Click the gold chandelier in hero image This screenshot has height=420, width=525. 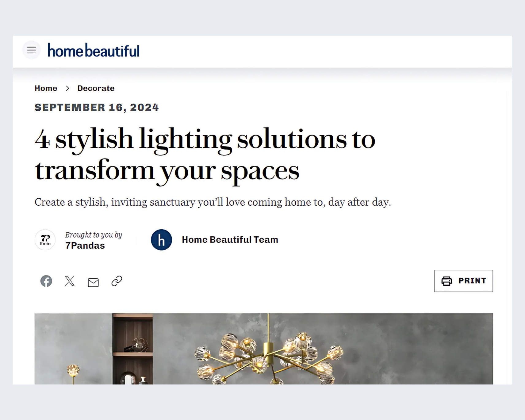coord(268,357)
